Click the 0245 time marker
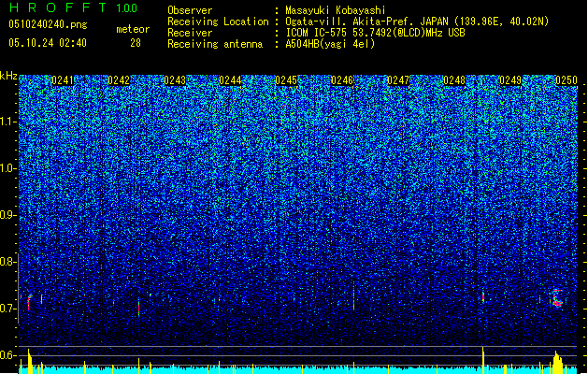The width and height of the screenshot is (588, 374). click(x=286, y=80)
